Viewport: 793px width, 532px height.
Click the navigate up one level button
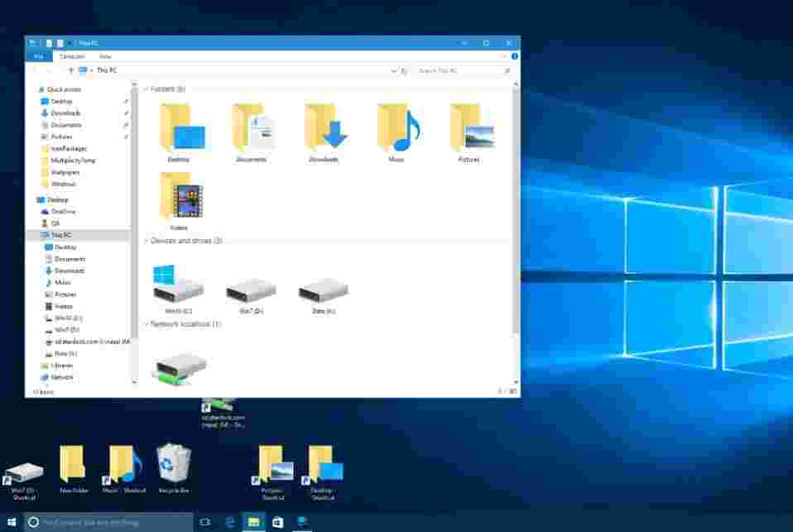click(x=72, y=71)
